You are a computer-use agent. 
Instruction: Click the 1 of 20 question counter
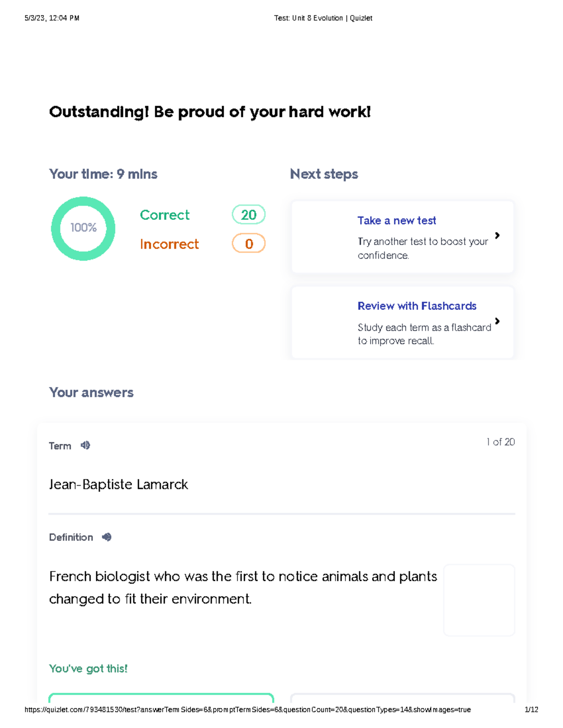pyautogui.click(x=500, y=442)
